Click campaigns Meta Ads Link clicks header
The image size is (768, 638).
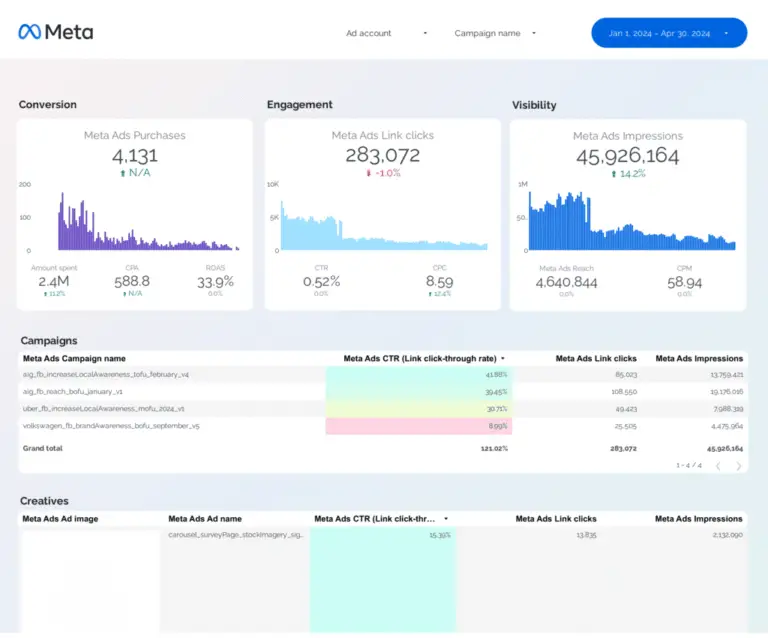pyautogui.click(x=596, y=359)
